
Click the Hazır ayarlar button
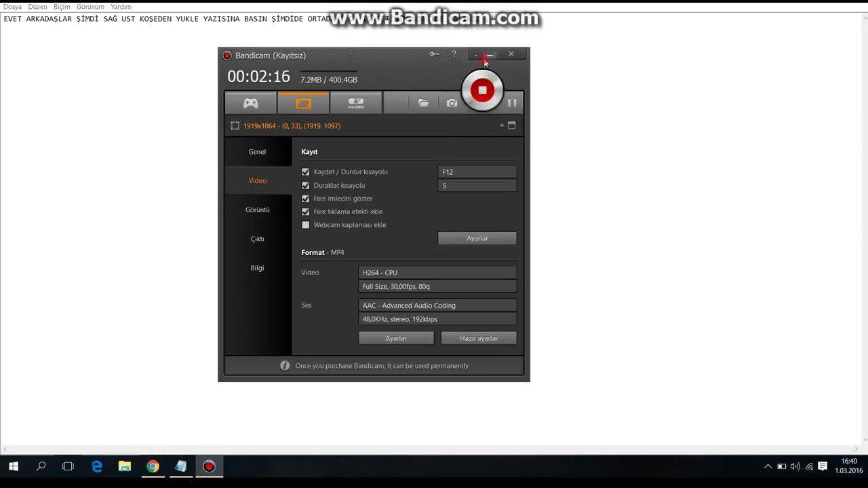click(479, 338)
